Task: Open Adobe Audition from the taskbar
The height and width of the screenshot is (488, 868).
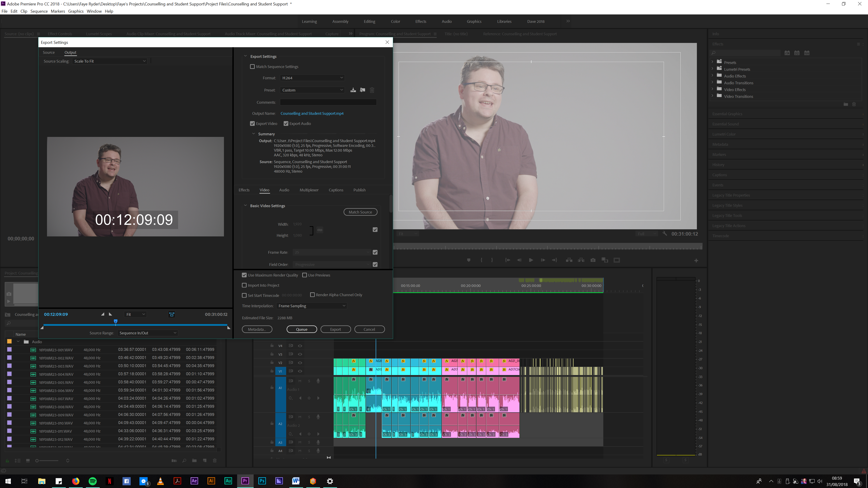Action: [228, 481]
